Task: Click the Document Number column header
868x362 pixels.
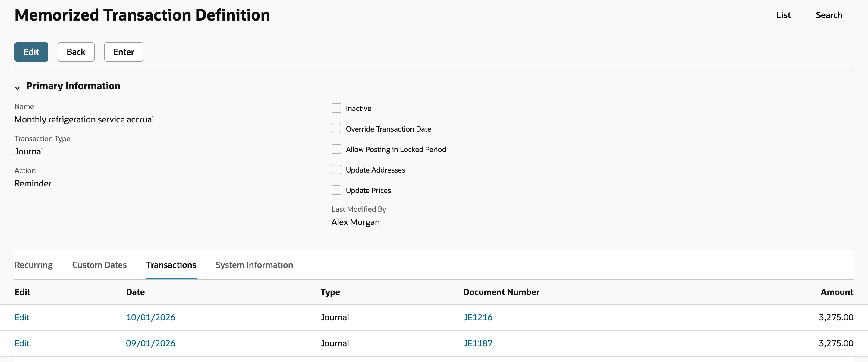Action: pyautogui.click(x=502, y=292)
